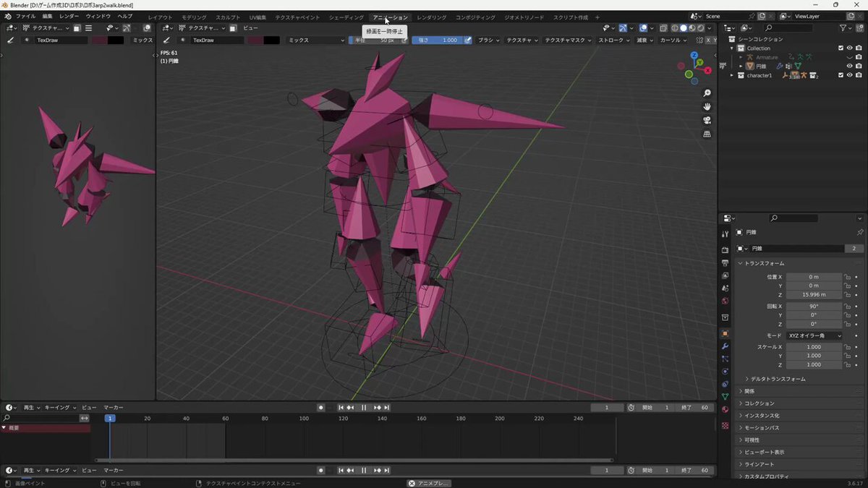Click the zoom magnifier icon in viewport
Image resolution: width=868 pixels, height=488 pixels.
tap(707, 93)
